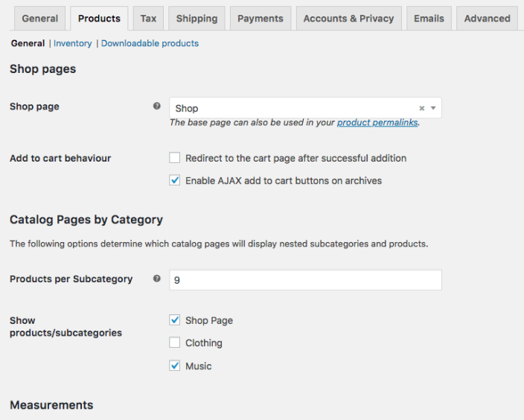Go to Downloadable products subsection
The image size is (524, 420).
(150, 43)
